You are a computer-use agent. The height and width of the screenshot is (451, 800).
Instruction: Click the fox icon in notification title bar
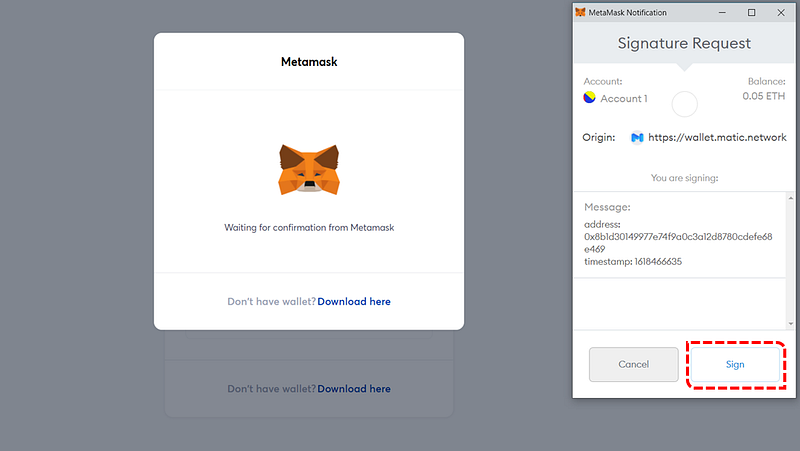click(581, 12)
